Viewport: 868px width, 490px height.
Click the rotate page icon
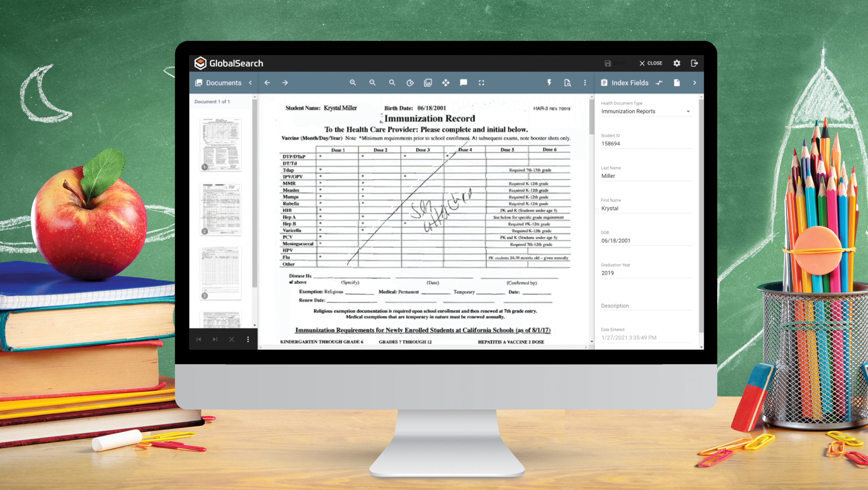click(410, 83)
